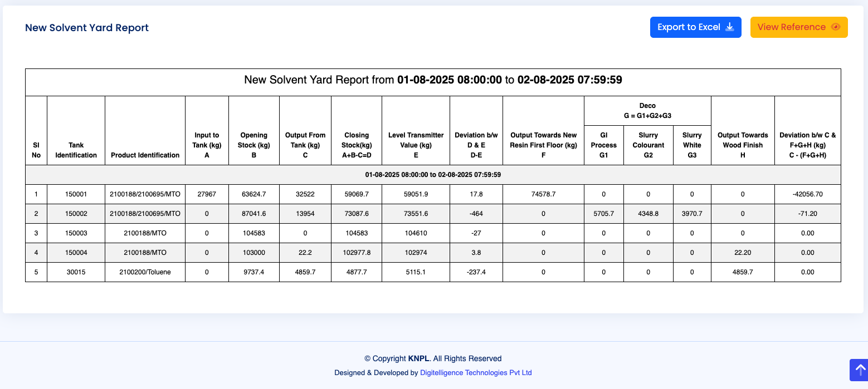The image size is (868, 389).
Task: Click the Output Towards Wood Finish header
Action: click(x=743, y=145)
